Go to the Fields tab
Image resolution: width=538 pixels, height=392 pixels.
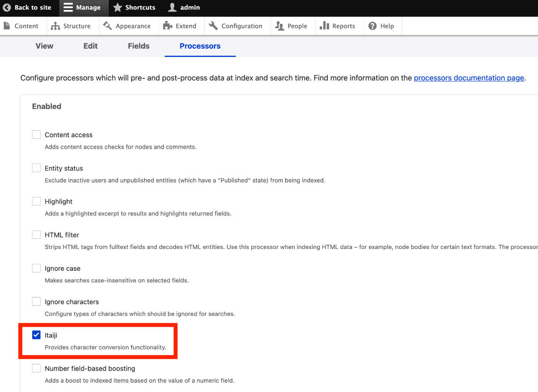coord(139,46)
